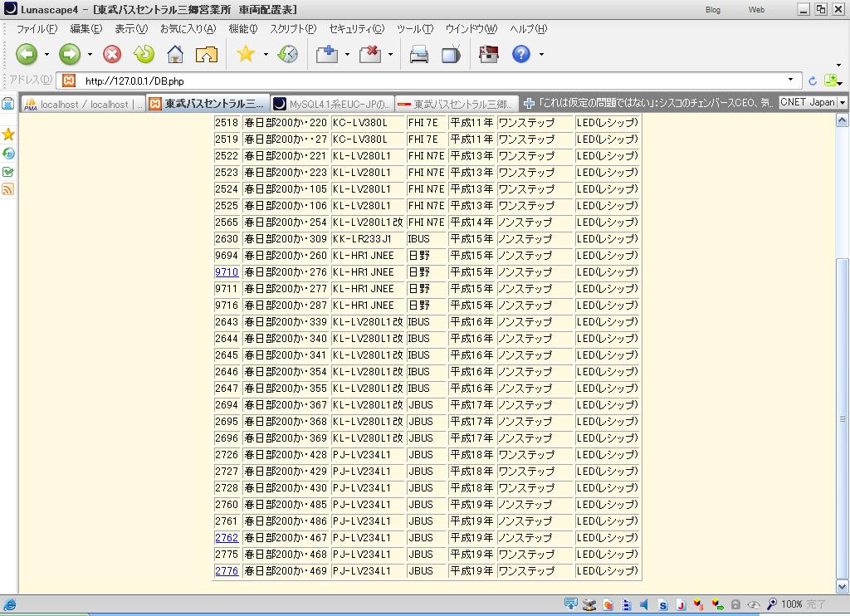Click the vertical scrollbar up arrow
Viewport: 850px width, 616px height.
pyautogui.click(x=842, y=120)
